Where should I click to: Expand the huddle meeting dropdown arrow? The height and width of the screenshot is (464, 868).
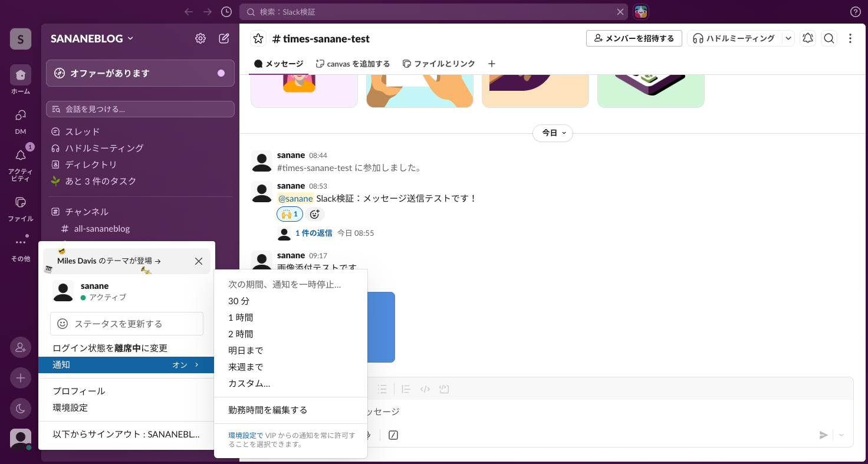788,38
